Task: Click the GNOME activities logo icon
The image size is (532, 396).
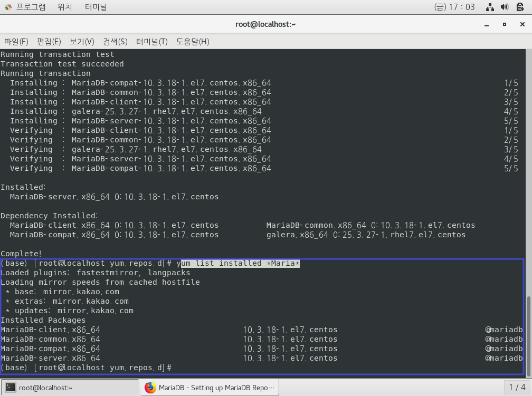Action: (8, 7)
